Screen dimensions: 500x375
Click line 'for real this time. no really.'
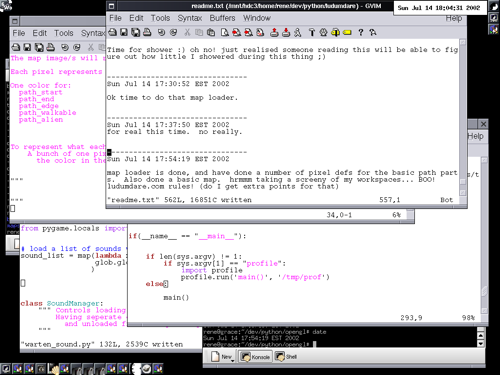pyautogui.click(x=174, y=132)
